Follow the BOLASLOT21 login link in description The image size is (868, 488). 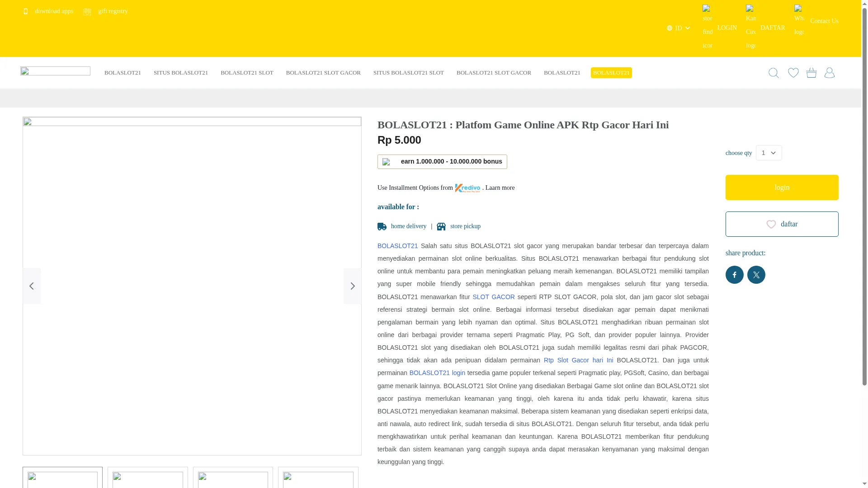[437, 373]
